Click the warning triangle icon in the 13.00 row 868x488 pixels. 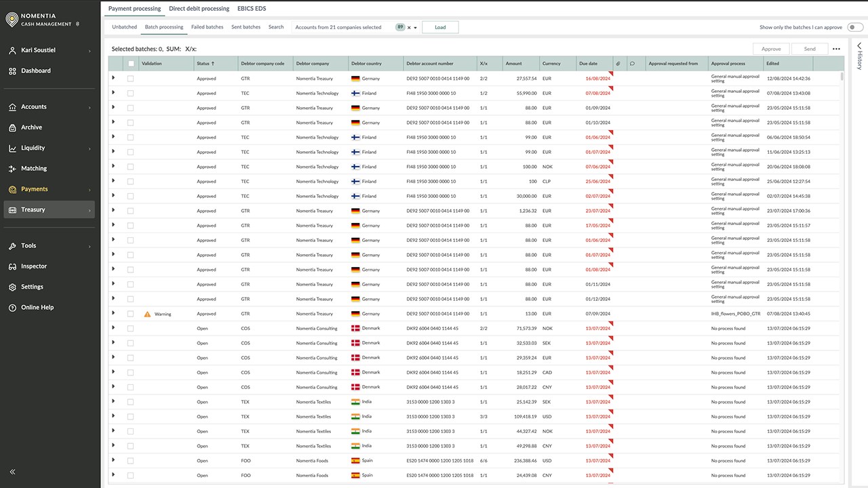[x=147, y=314]
